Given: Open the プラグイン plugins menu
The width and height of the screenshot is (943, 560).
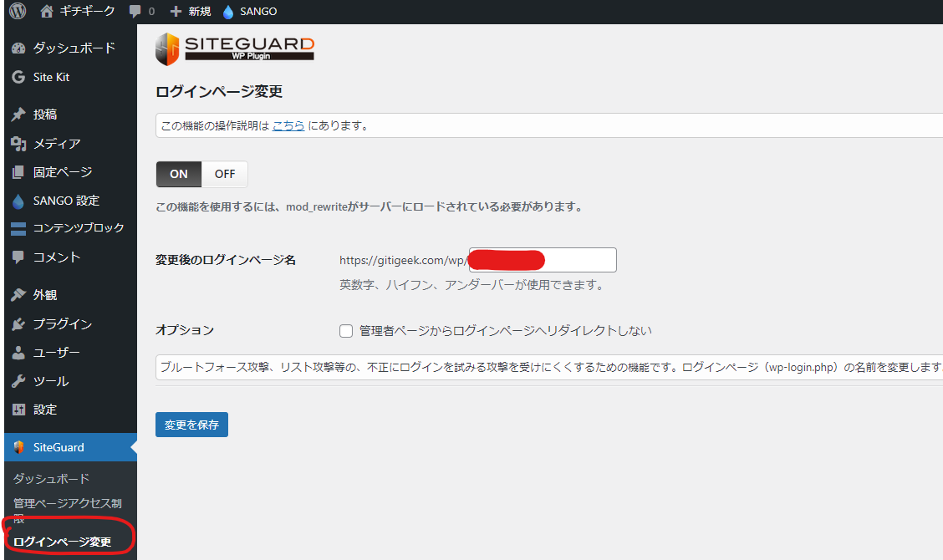Looking at the screenshot, I should (x=62, y=323).
